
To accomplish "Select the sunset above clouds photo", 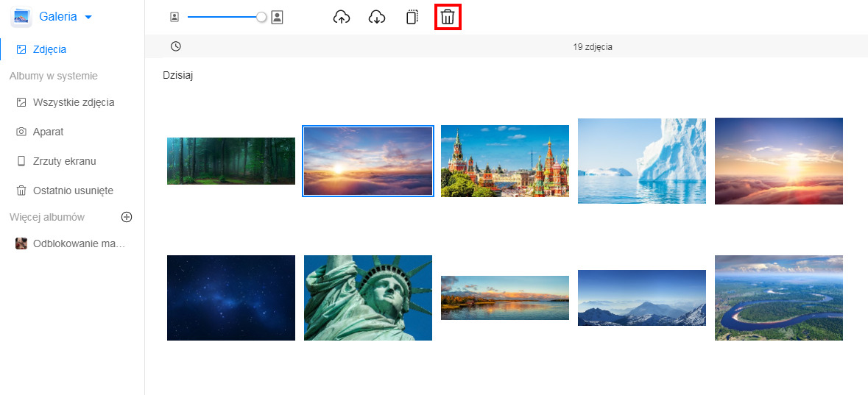I will (368, 161).
